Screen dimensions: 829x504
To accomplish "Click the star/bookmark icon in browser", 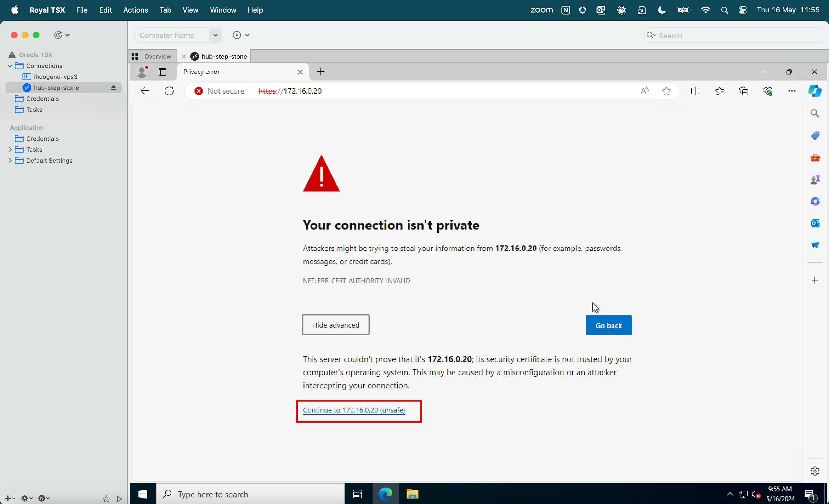I will click(x=667, y=90).
